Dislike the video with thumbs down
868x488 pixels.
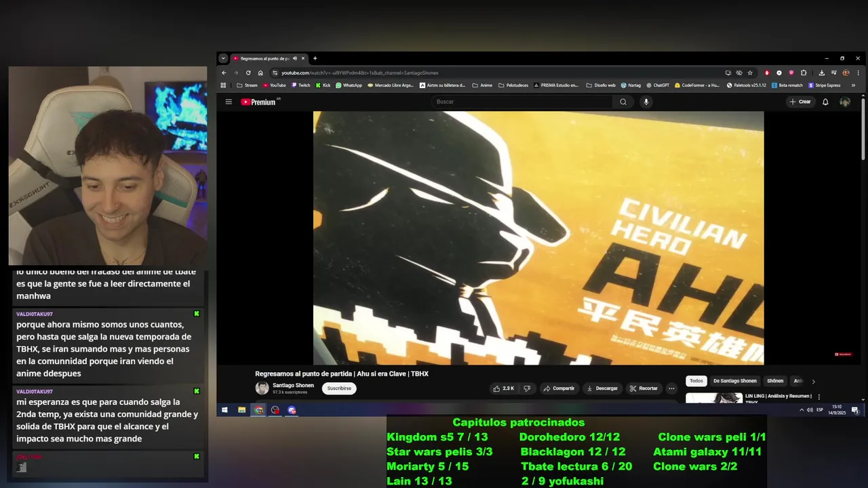527,388
